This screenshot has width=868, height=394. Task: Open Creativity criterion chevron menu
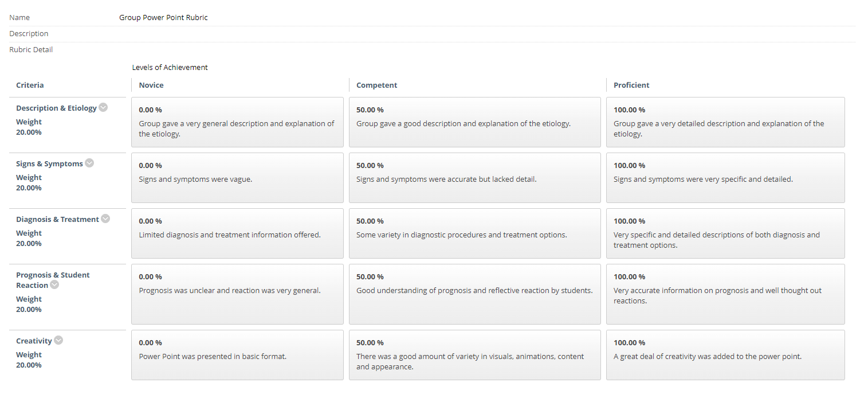click(58, 340)
